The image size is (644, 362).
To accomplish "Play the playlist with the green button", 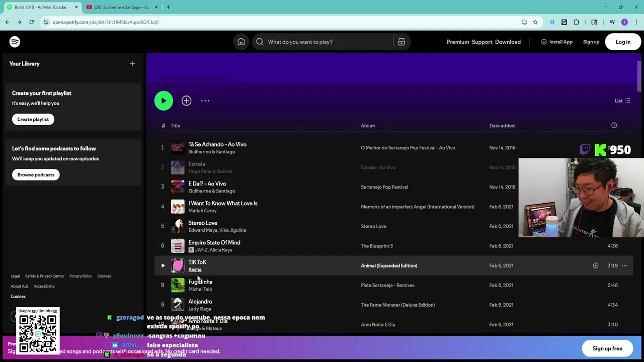I will [164, 101].
